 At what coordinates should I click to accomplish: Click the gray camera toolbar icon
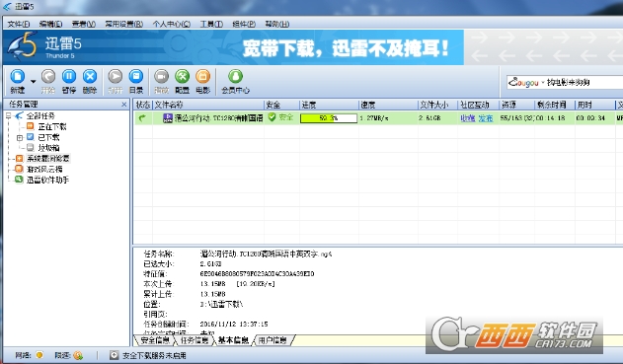(161, 76)
